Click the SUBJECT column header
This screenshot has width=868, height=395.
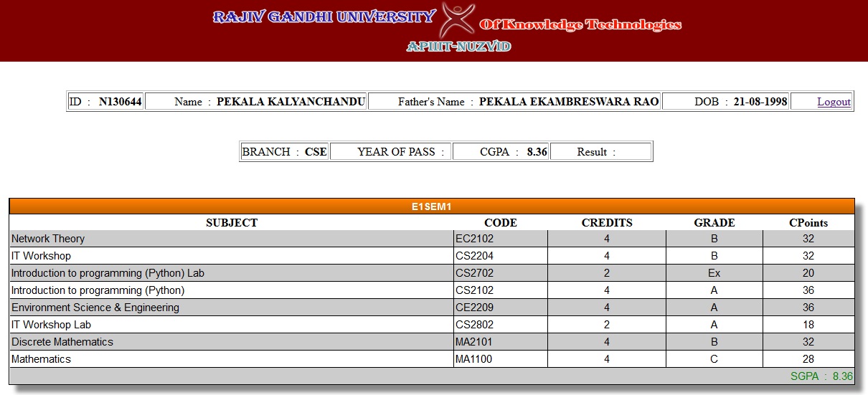[232, 223]
